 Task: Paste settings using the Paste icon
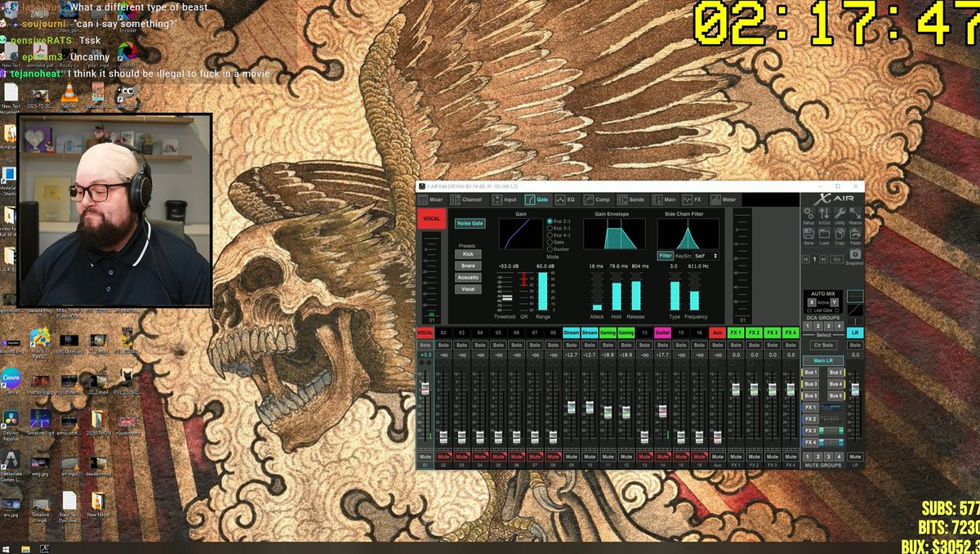point(855,237)
